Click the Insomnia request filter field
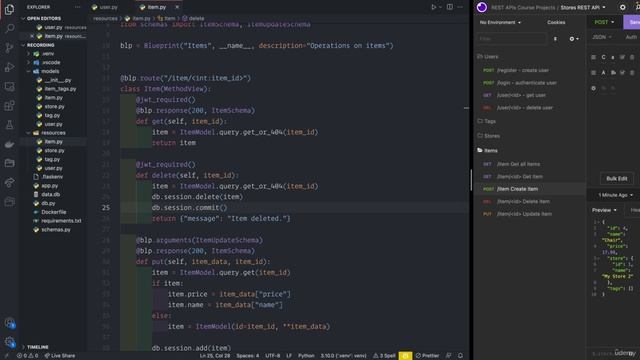The width and height of the screenshot is (640, 360). coord(512,39)
